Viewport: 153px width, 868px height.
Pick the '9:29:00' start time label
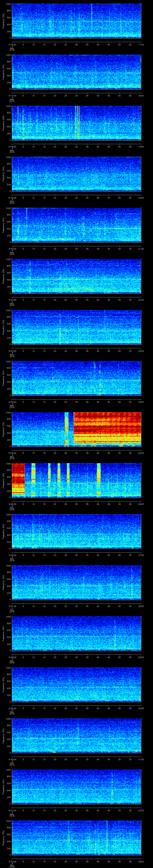click(12, 708)
